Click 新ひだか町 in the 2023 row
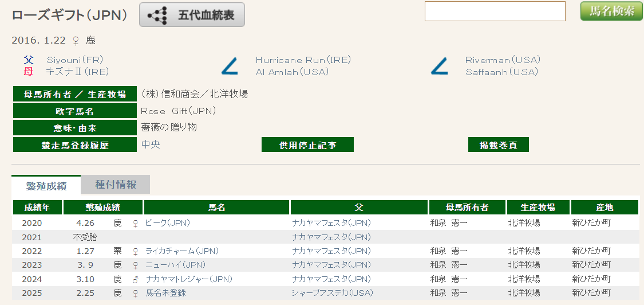 [x=591, y=264]
